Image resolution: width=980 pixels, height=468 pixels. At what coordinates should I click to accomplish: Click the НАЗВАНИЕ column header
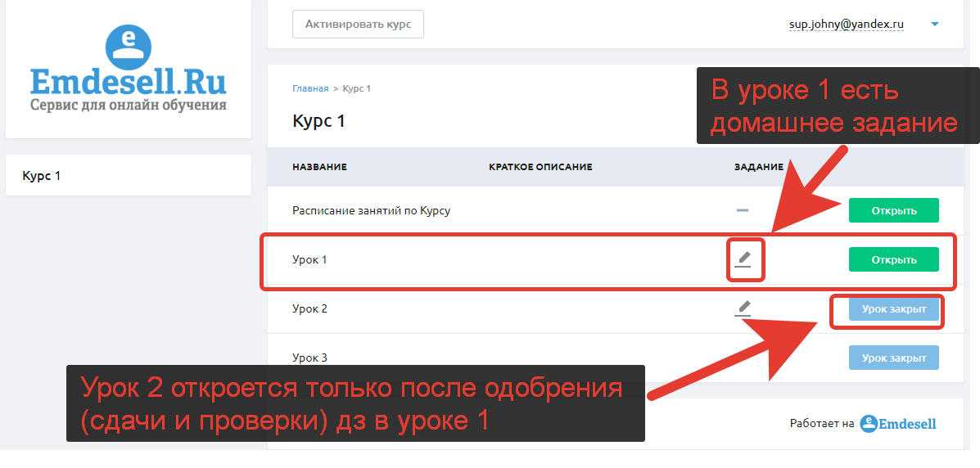click(319, 167)
